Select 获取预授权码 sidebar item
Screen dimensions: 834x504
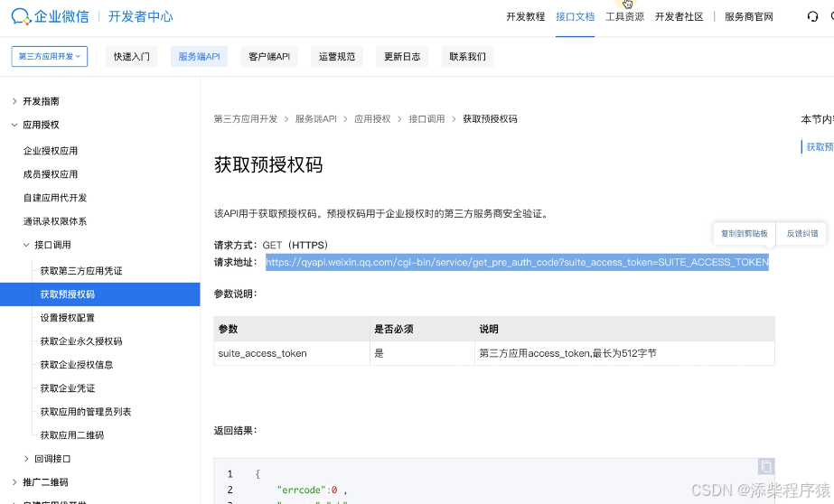point(100,294)
